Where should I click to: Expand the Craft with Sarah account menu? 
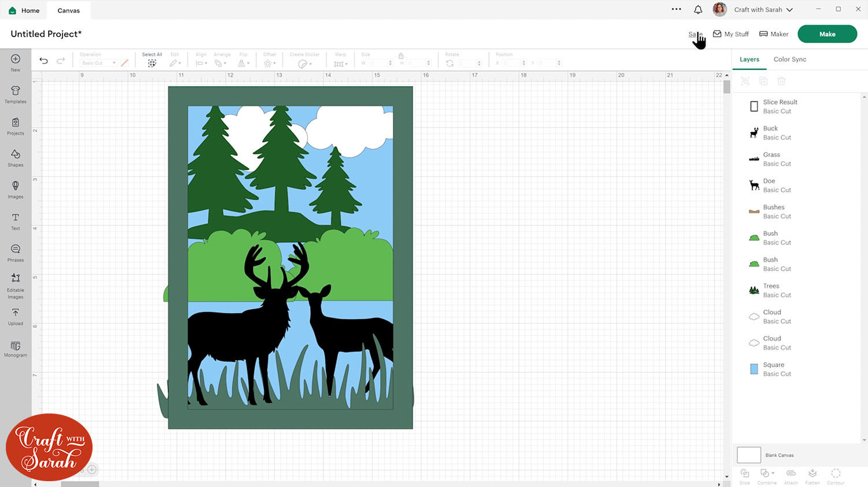(x=763, y=10)
